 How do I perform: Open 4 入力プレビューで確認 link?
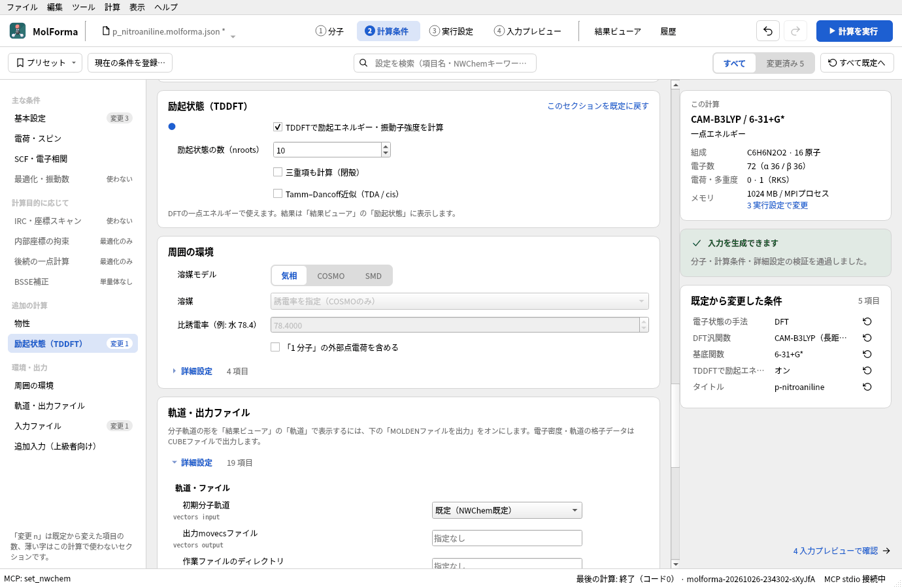[842, 551]
